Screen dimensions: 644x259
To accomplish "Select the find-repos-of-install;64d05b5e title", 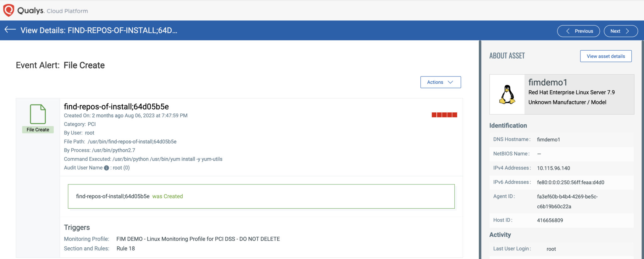I will point(116,106).
